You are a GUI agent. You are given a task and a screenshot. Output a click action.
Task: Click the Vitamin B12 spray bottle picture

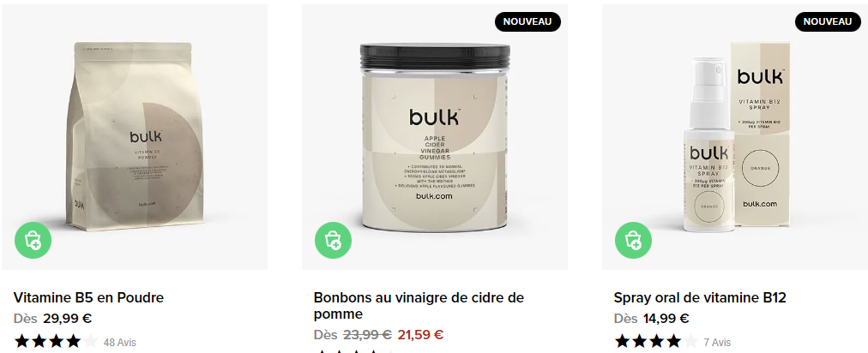point(708,148)
